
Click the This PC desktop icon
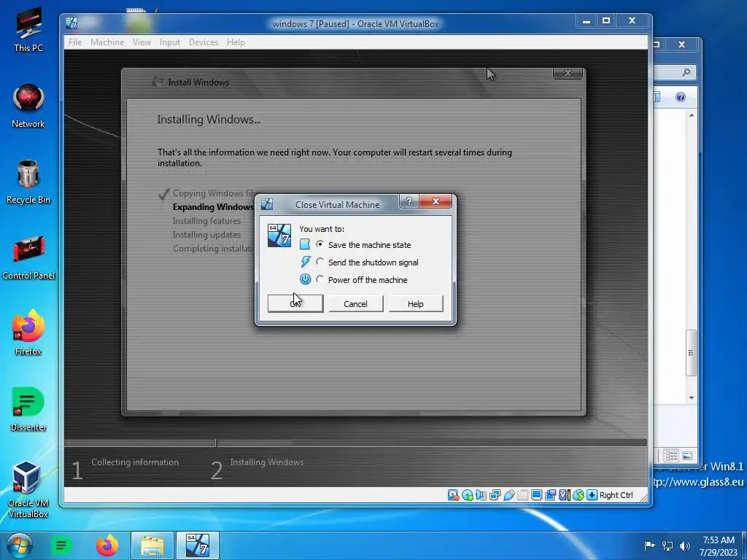28,29
